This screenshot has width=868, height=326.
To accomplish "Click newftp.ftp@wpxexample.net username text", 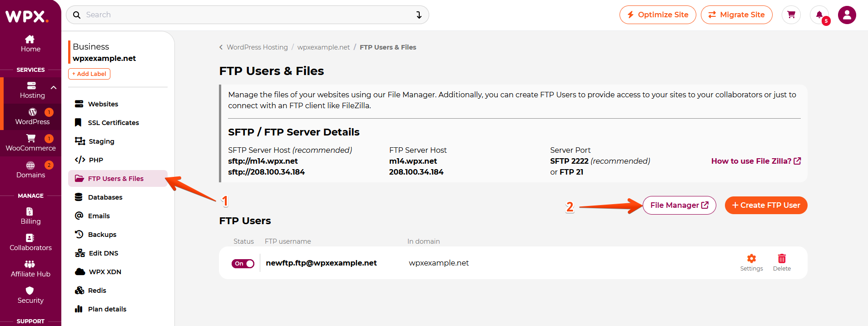I will pyautogui.click(x=321, y=263).
